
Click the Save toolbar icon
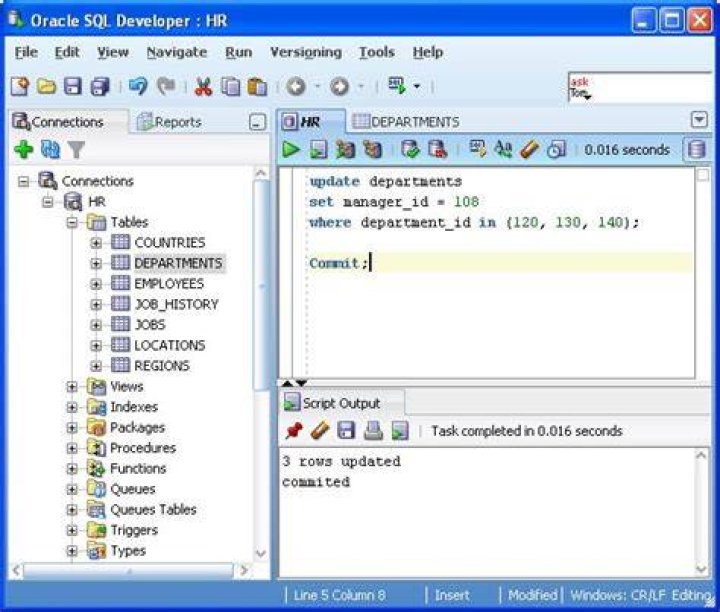[73, 86]
